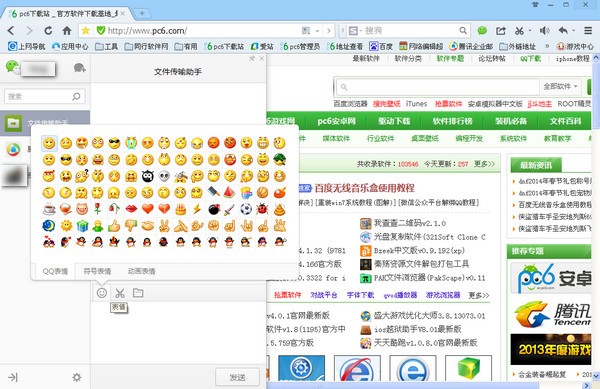Select 文件传输助手 chat in list
Image resolution: width=600 pixels, height=389 pixels.
pyautogui.click(x=45, y=123)
